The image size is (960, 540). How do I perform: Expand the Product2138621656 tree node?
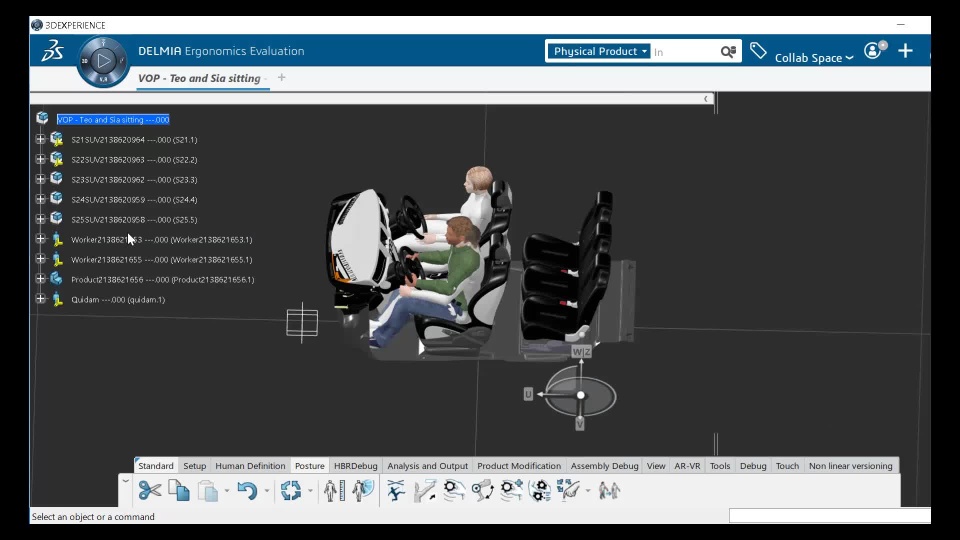(40, 279)
